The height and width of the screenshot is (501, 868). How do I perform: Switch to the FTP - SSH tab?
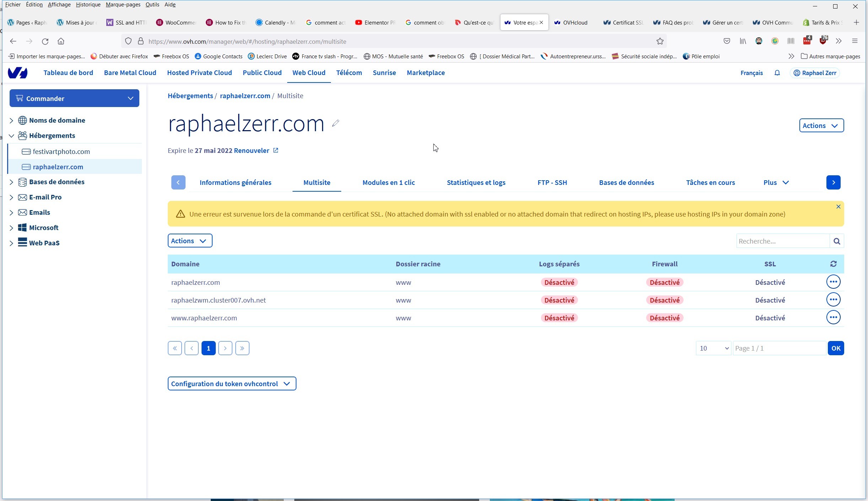pos(552,182)
